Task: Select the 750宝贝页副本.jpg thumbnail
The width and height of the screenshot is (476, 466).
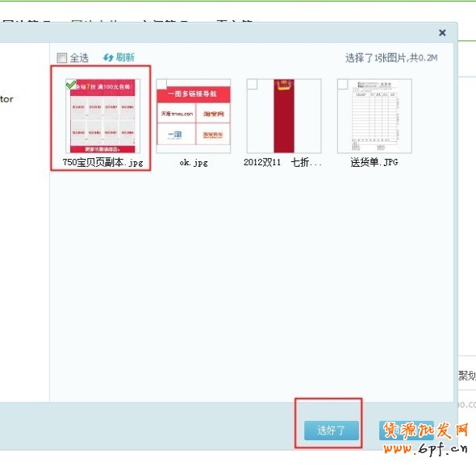Action: pos(102,116)
